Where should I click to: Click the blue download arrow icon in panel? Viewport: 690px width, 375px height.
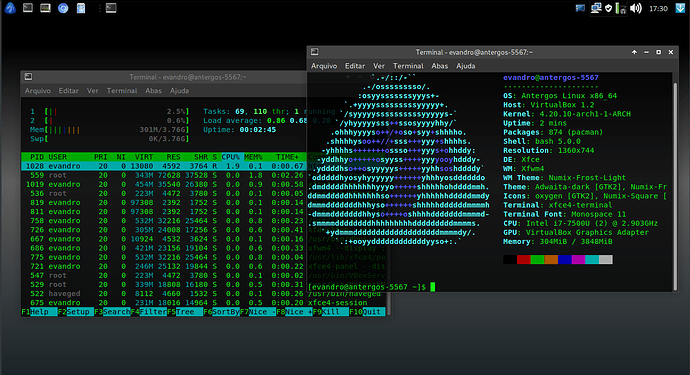point(680,8)
